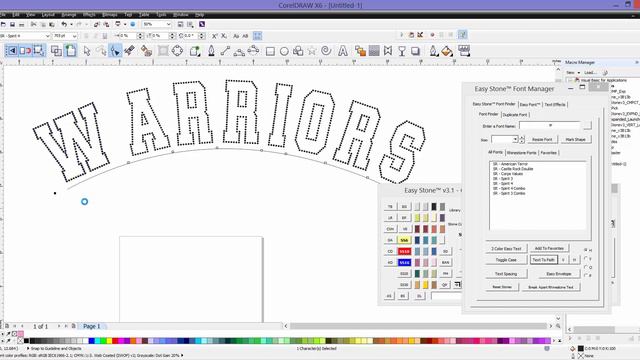
Task: Click the Subscript X icon
Action: (224, 36)
